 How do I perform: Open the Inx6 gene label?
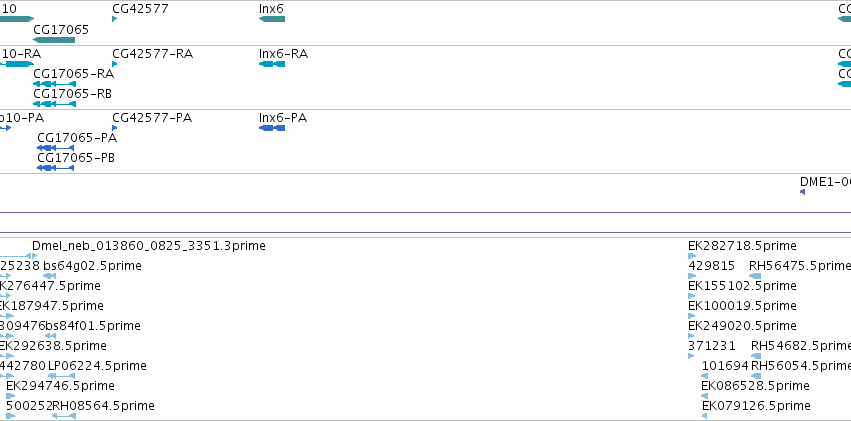[x=271, y=9]
